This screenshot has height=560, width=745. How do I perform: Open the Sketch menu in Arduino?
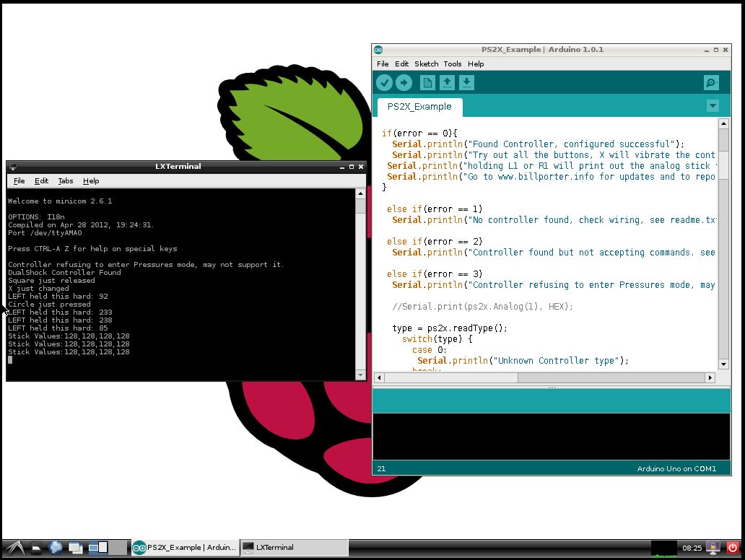(426, 64)
